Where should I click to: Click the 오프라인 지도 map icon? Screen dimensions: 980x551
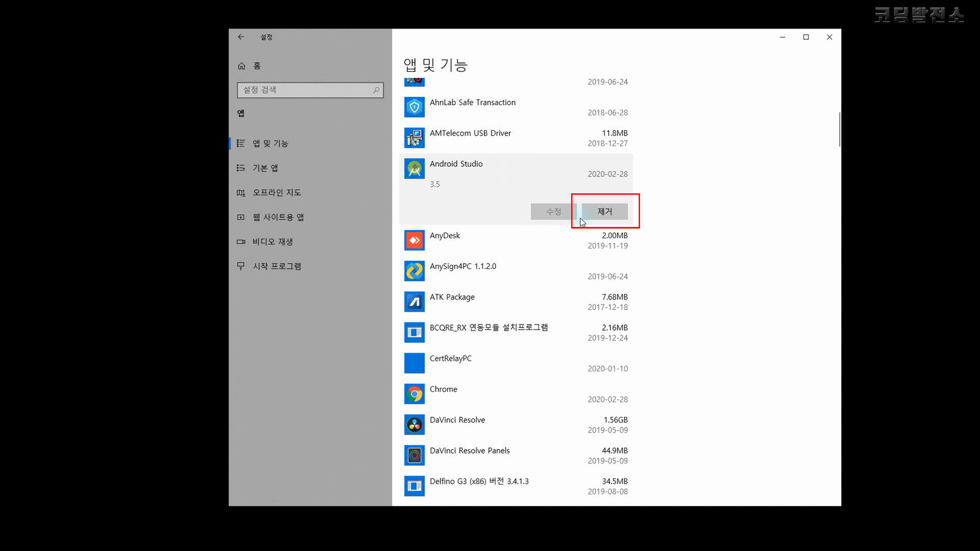pyautogui.click(x=241, y=192)
